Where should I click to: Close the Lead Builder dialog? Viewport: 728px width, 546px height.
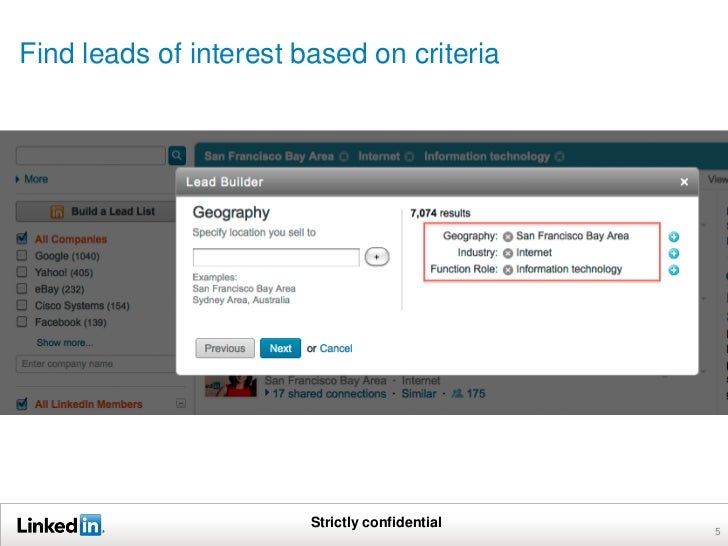coord(684,182)
